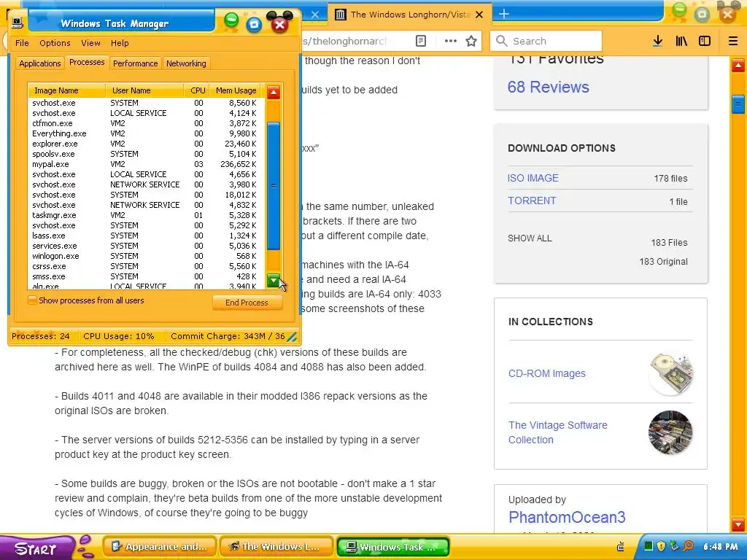Click the green CPU meter tray icon
The image size is (747, 560).
649,546
